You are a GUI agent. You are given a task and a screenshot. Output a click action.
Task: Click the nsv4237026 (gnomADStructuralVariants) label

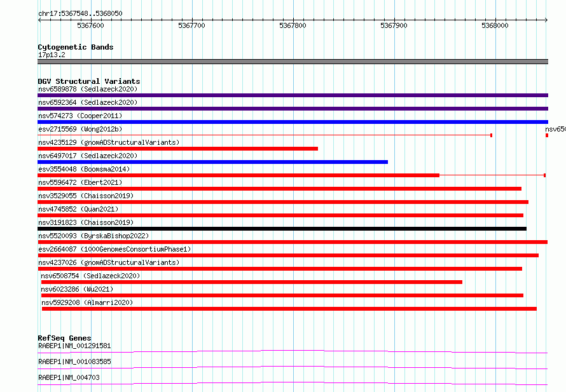click(x=109, y=262)
